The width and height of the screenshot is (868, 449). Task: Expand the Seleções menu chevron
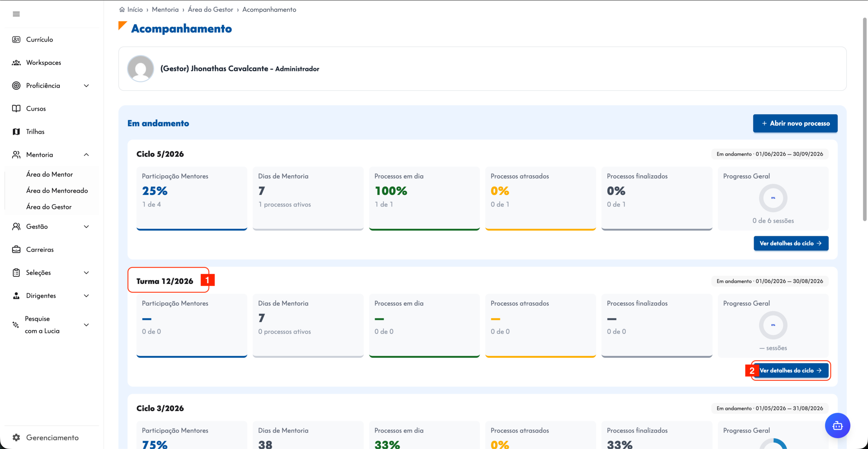click(x=86, y=273)
